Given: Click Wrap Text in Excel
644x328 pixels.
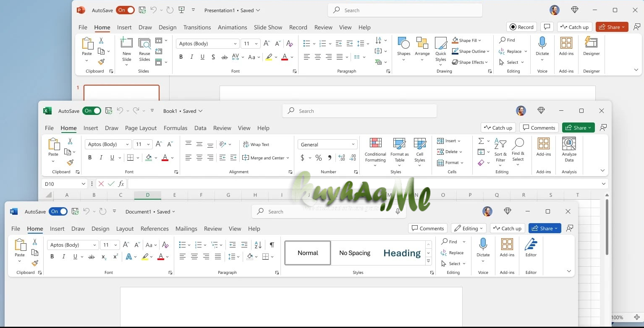Looking at the screenshot, I should 256,144.
